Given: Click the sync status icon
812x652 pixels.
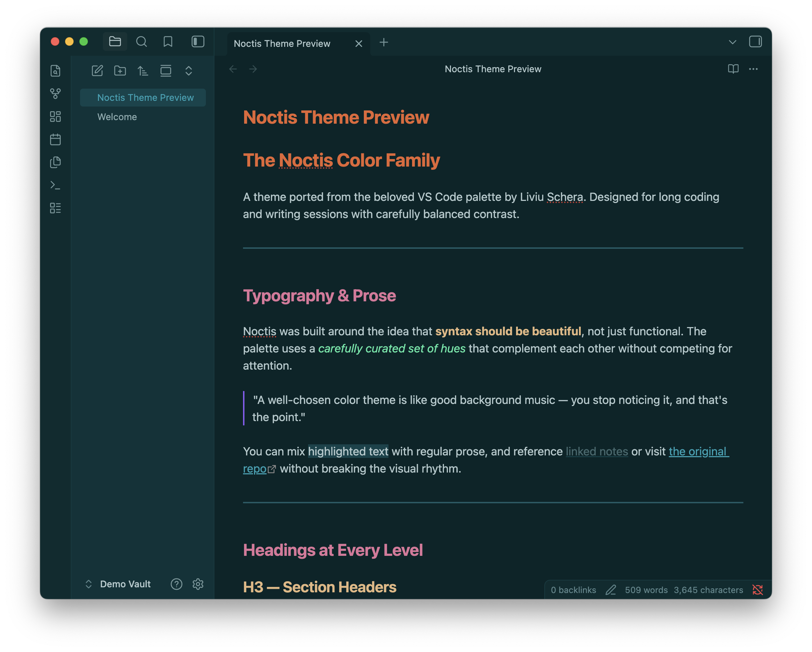Looking at the screenshot, I should [757, 590].
